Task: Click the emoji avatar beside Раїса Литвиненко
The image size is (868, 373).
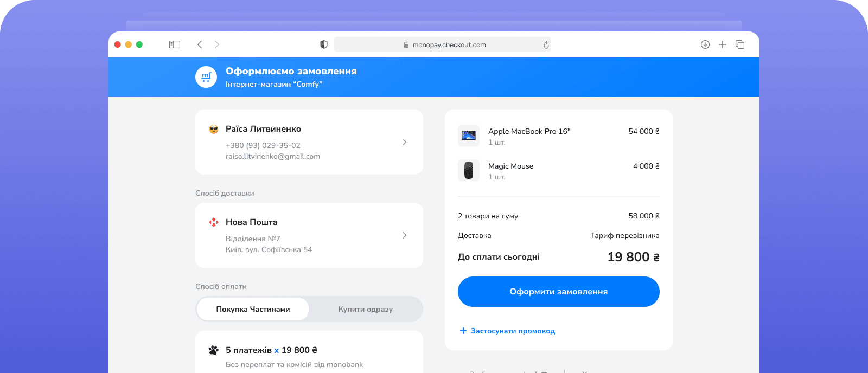Action: coord(214,129)
